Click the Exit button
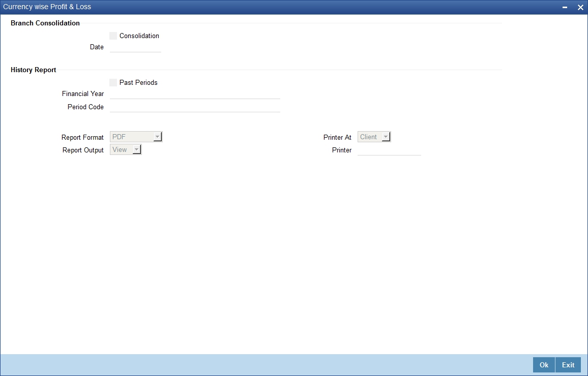Image resolution: width=588 pixels, height=376 pixels. tap(568, 365)
